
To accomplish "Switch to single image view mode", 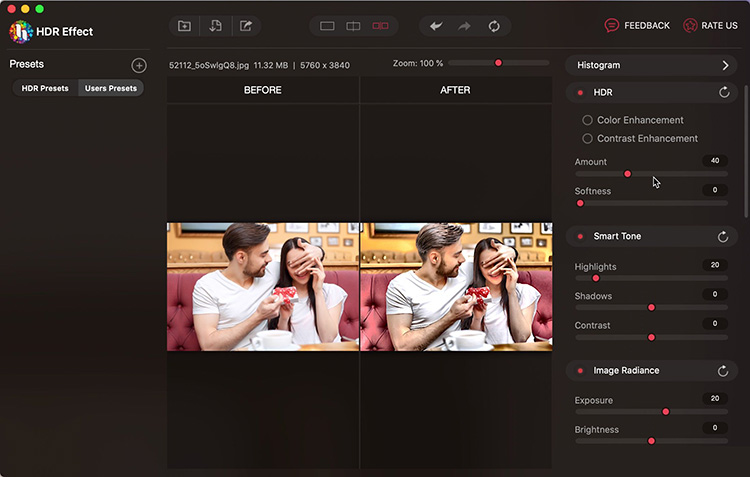I will [x=327, y=26].
